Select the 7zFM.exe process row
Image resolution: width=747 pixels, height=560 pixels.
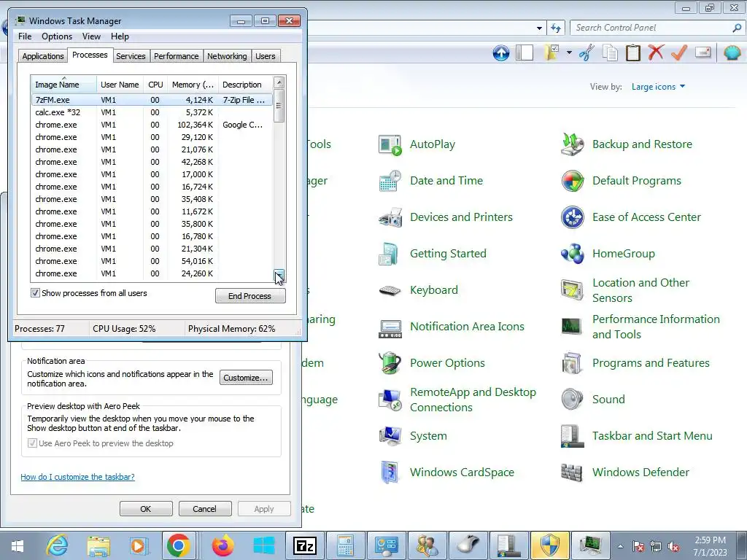[152, 100]
